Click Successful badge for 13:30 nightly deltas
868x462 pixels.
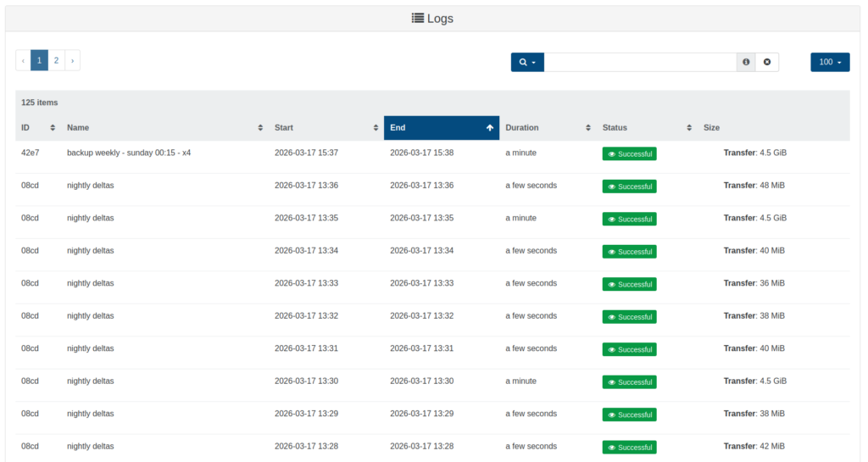tap(629, 382)
